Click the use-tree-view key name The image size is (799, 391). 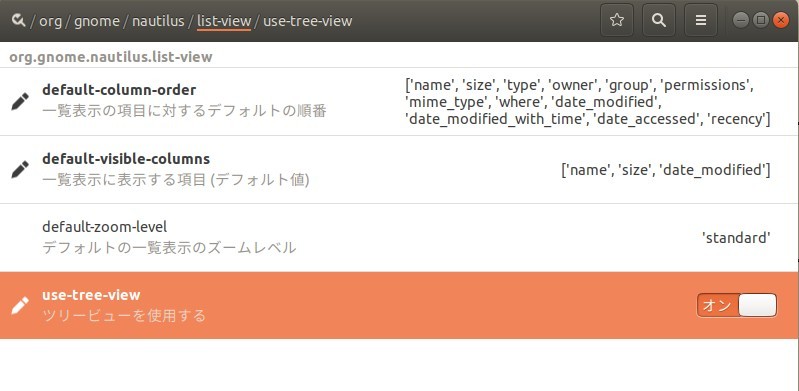click(91, 295)
